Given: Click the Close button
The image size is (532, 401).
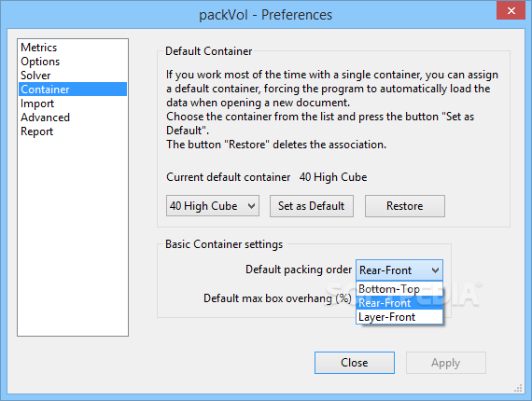Looking at the screenshot, I should click(355, 363).
